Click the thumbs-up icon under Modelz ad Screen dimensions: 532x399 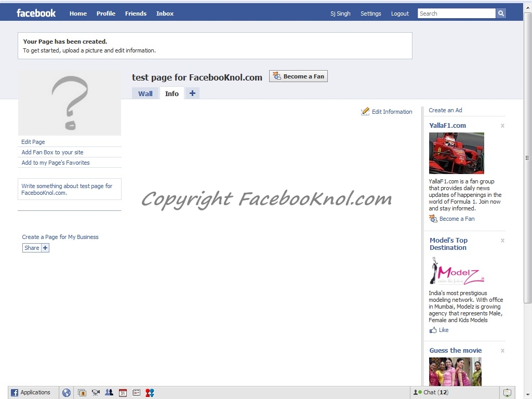click(433, 330)
